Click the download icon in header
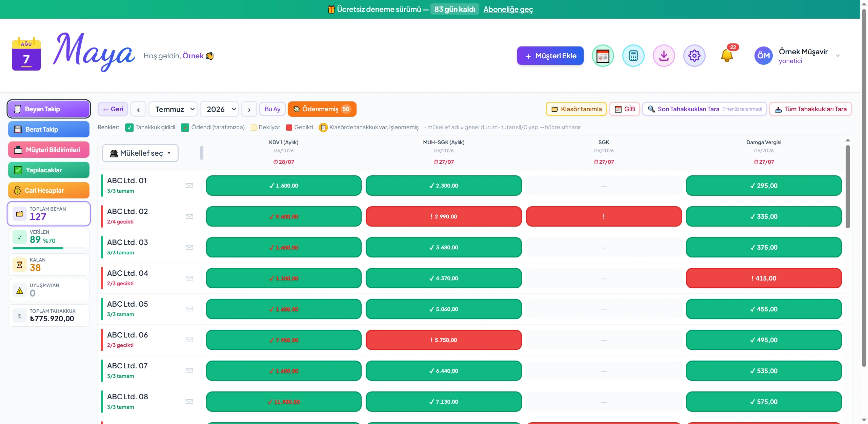Screen dimensions: 868x424 click(x=664, y=56)
